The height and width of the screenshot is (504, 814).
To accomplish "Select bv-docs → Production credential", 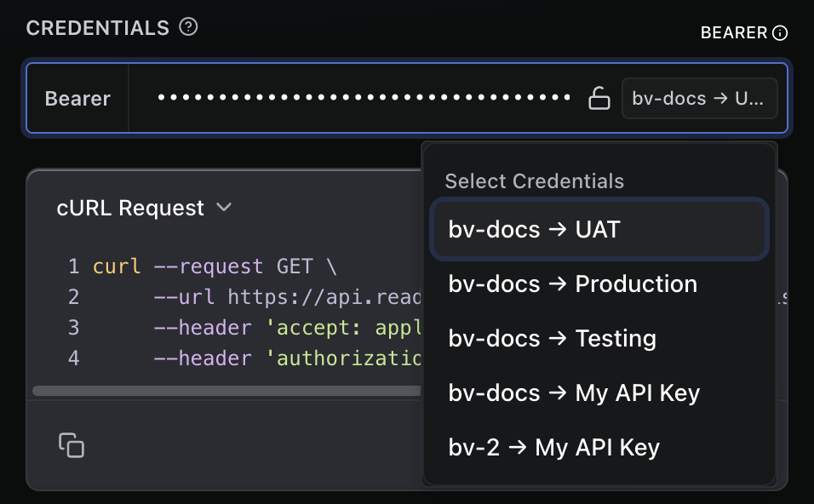I will 599,283.
